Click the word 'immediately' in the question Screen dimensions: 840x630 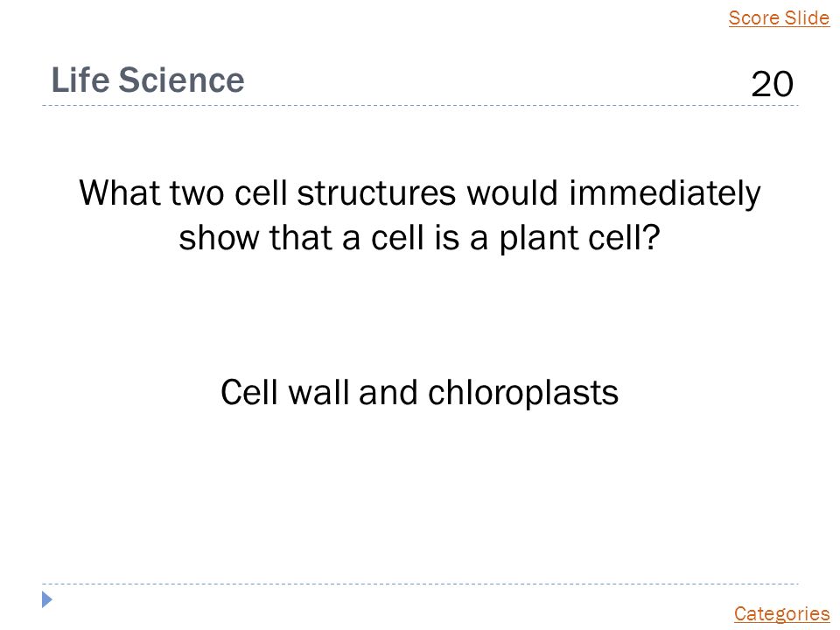665,192
